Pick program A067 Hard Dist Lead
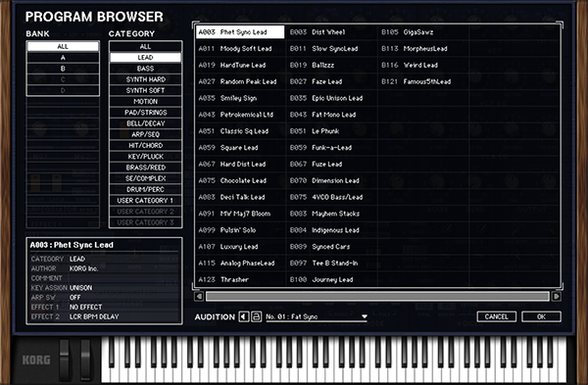 tap(240, 165)
